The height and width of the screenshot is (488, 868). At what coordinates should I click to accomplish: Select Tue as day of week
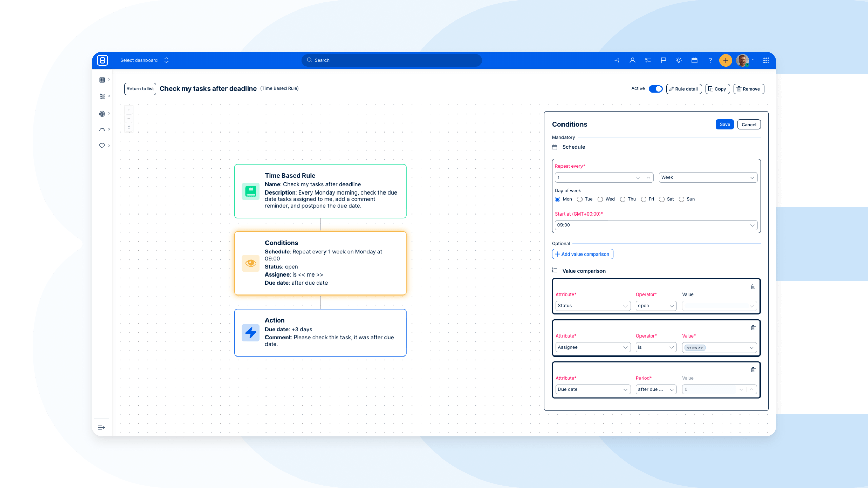580,199
